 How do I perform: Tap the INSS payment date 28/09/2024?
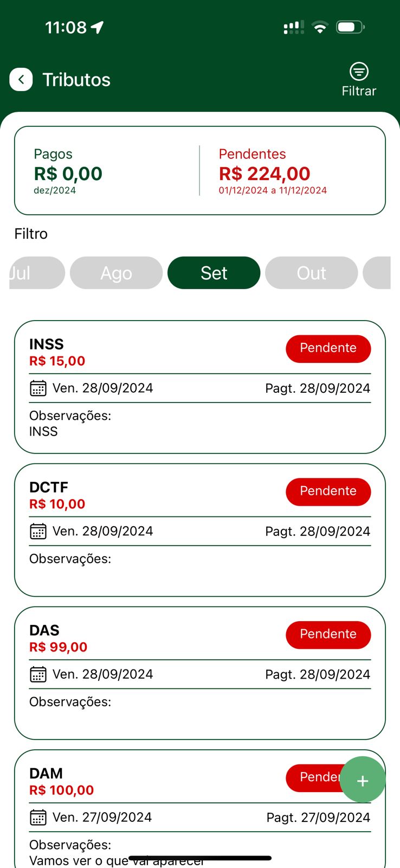(318, 388)
